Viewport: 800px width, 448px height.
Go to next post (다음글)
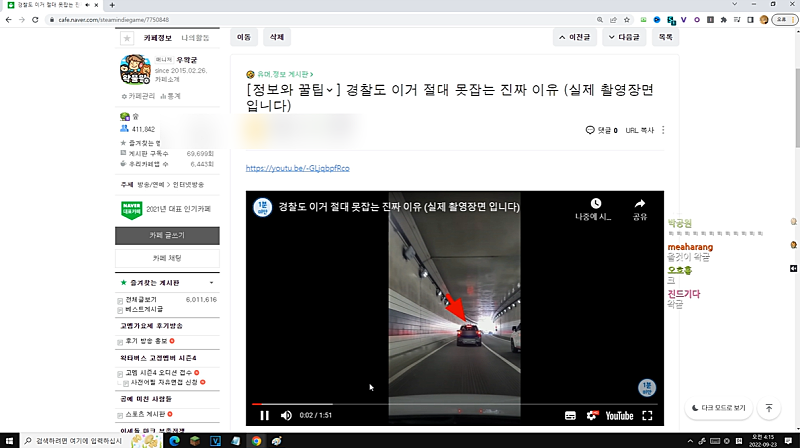(623, 37)
